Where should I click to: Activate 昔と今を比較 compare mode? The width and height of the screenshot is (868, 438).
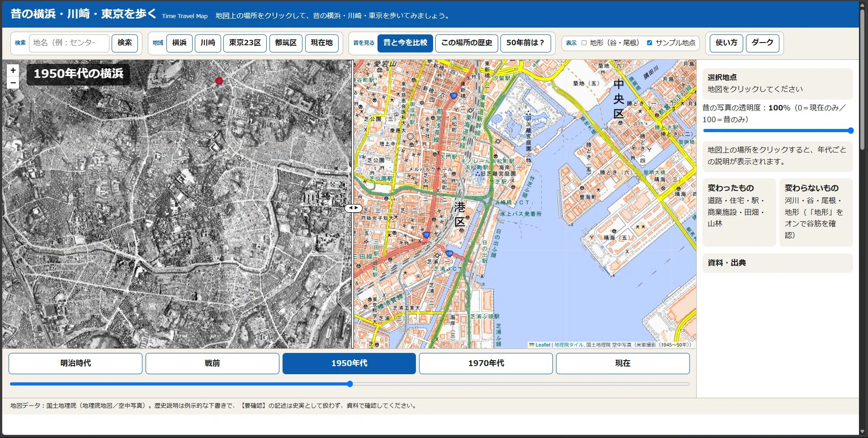[x=405, y=43]
